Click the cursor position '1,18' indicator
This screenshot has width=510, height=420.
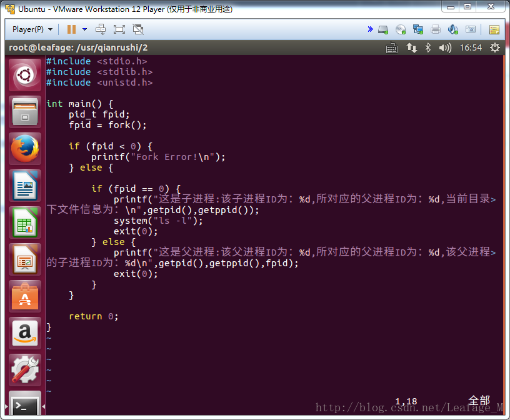(406, 401)
